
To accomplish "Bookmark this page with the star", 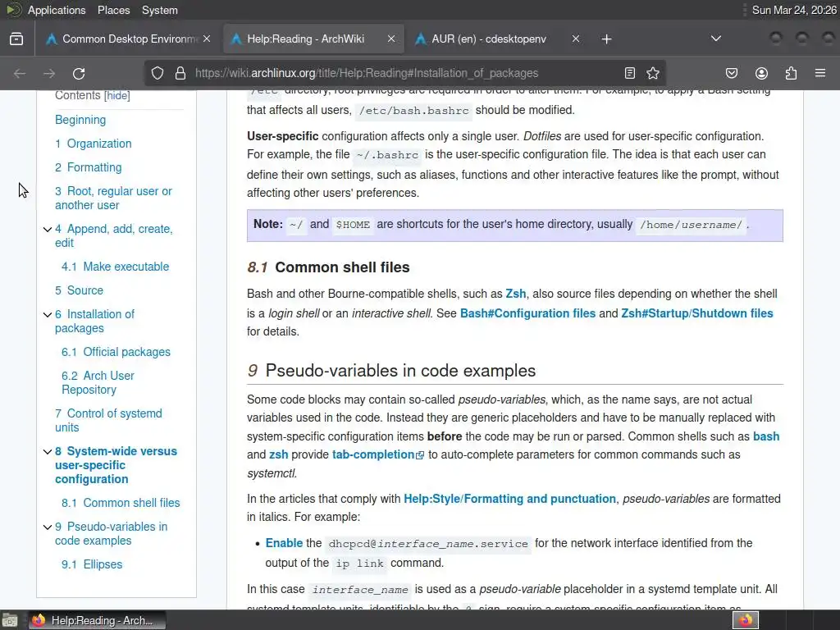I will pyautogui.click(x=653, y=73).
